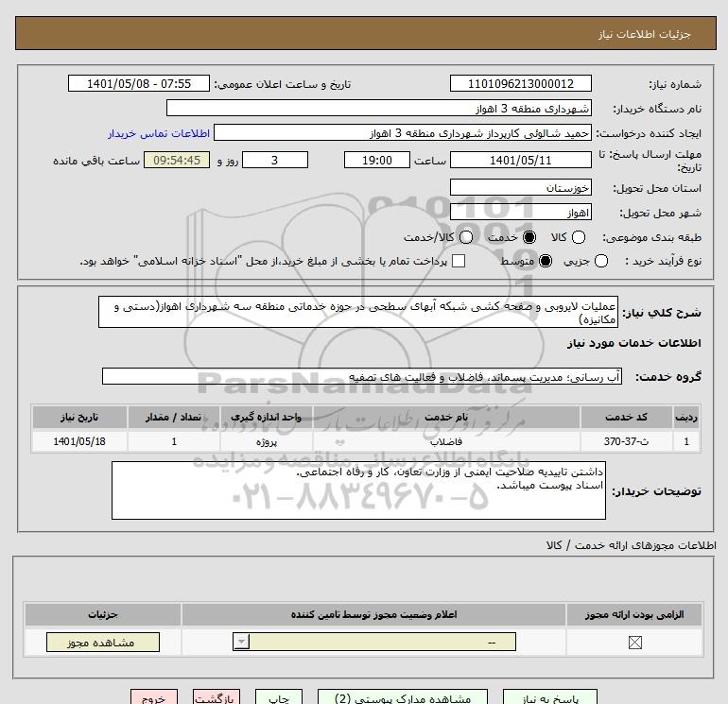Click the service group field
728x704 pixels.
point(362,376)
